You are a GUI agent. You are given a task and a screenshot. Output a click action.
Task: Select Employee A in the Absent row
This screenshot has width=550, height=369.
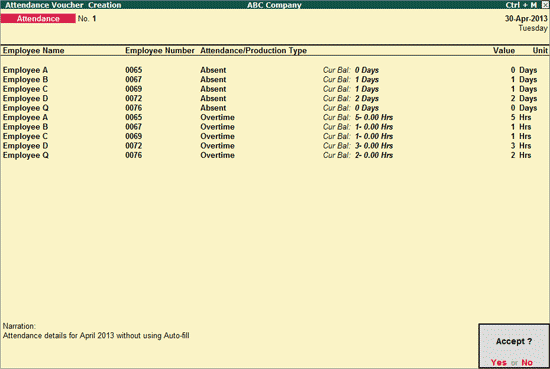[25, 70]
